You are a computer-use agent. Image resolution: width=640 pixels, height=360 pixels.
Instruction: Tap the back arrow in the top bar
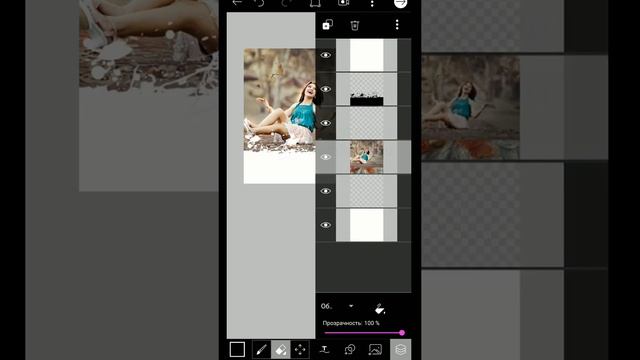(237, 2)
